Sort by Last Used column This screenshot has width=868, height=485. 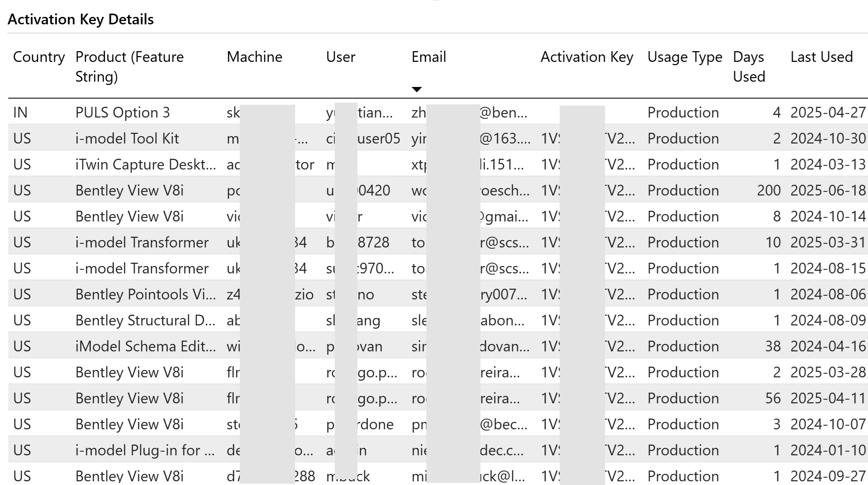[x=821, y=57]
